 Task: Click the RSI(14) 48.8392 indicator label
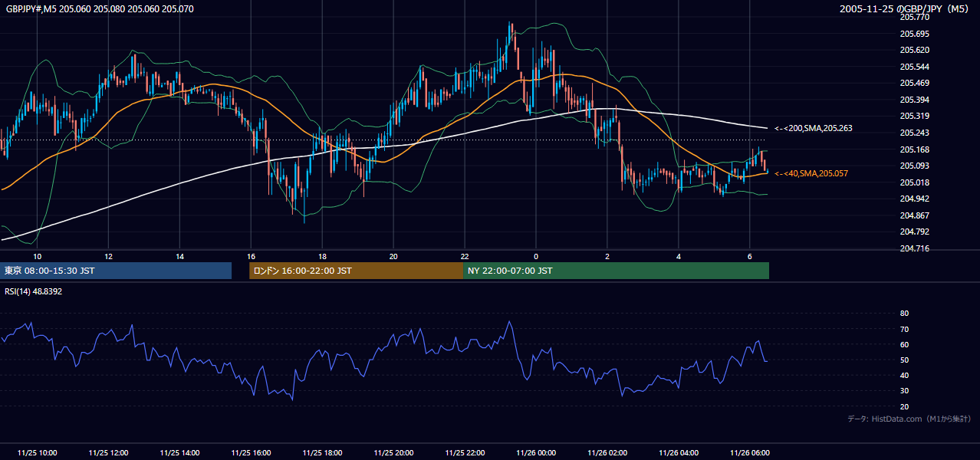tap(34, 291)
